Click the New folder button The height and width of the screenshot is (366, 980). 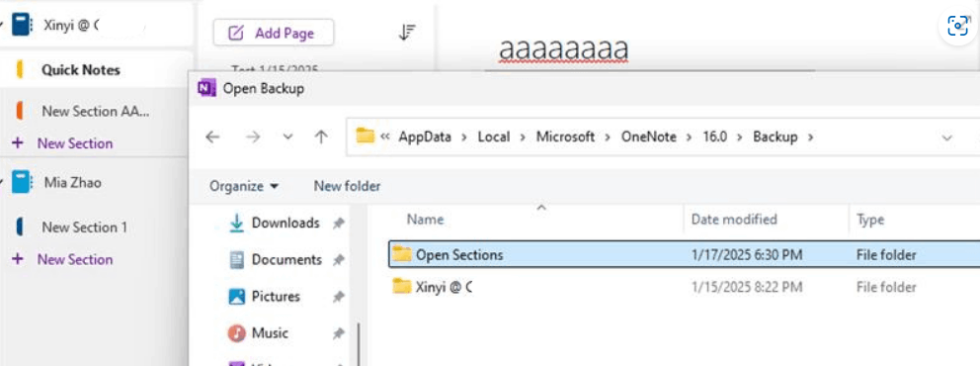pyautogui.click(x=347, y=186)
